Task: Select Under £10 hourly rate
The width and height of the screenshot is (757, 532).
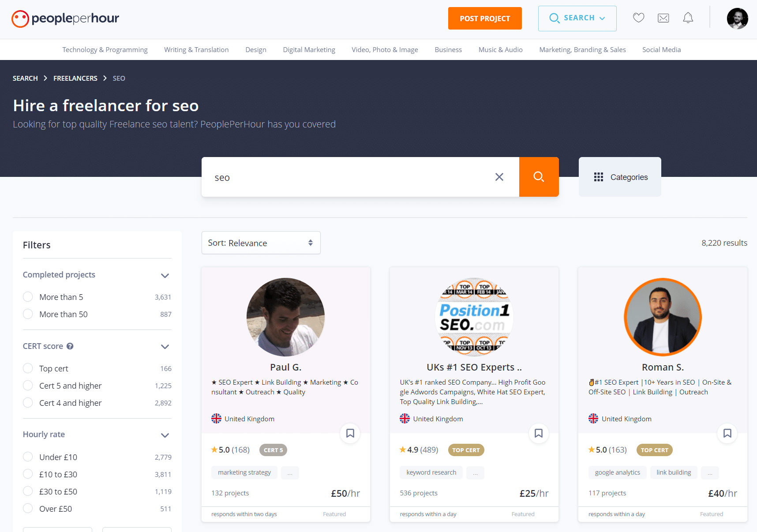Action: point(28,457)
